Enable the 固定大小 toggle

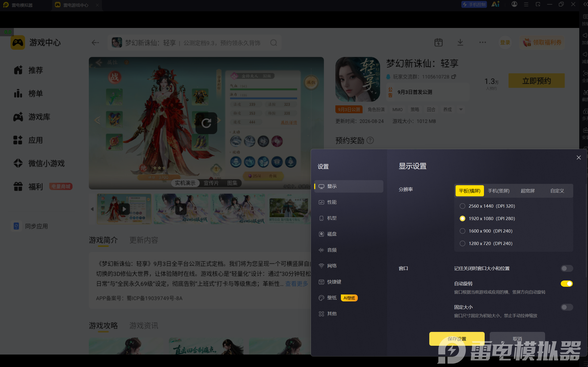(x=567, y=307)
